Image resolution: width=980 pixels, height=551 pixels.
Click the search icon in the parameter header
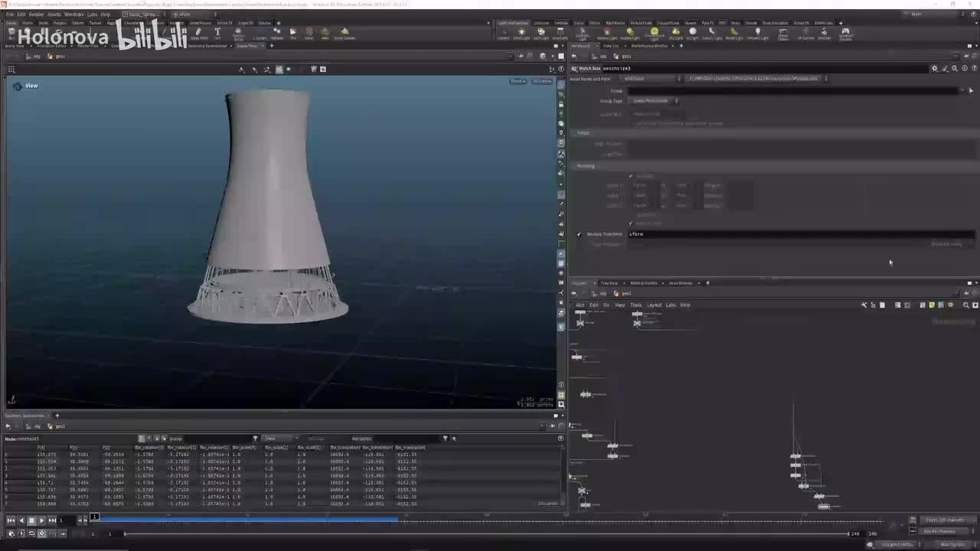pyautogui.click(x=954, y=68)
